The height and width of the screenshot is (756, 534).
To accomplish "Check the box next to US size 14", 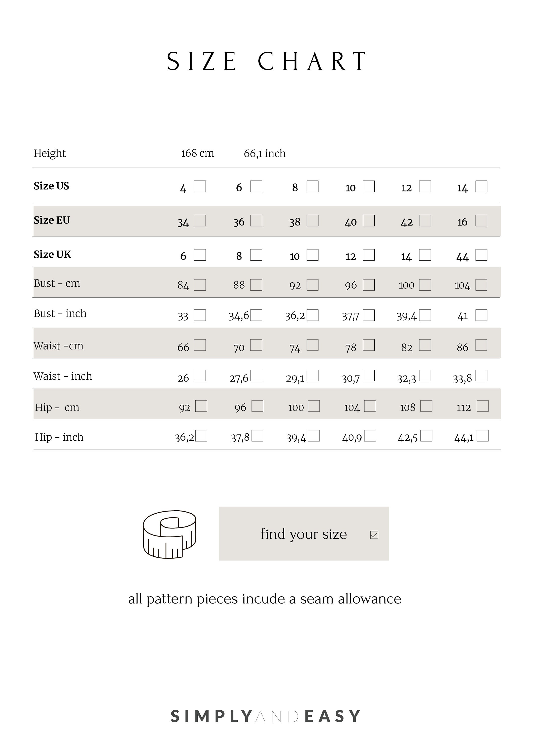I will pos(481,186).
